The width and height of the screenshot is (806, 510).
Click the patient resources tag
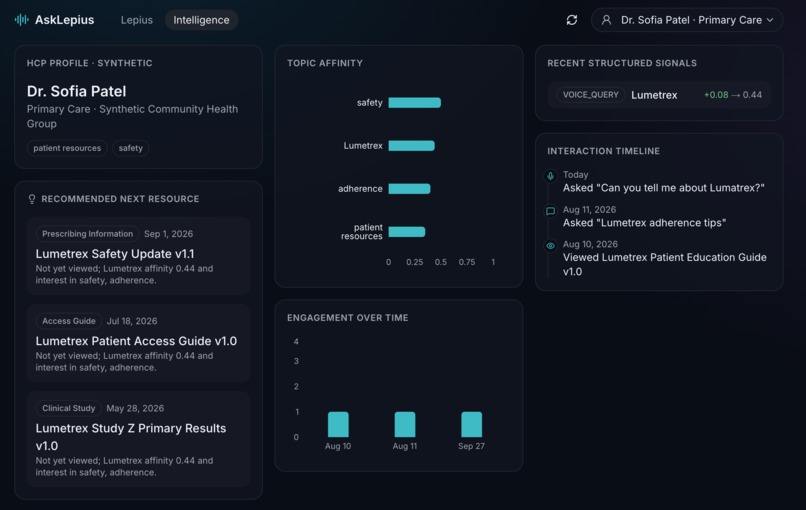[x=67, y=148]
